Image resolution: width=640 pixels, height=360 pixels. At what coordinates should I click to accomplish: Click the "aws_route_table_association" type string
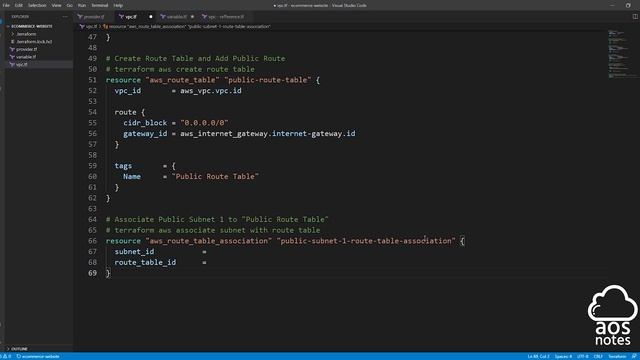click(209, 241)
